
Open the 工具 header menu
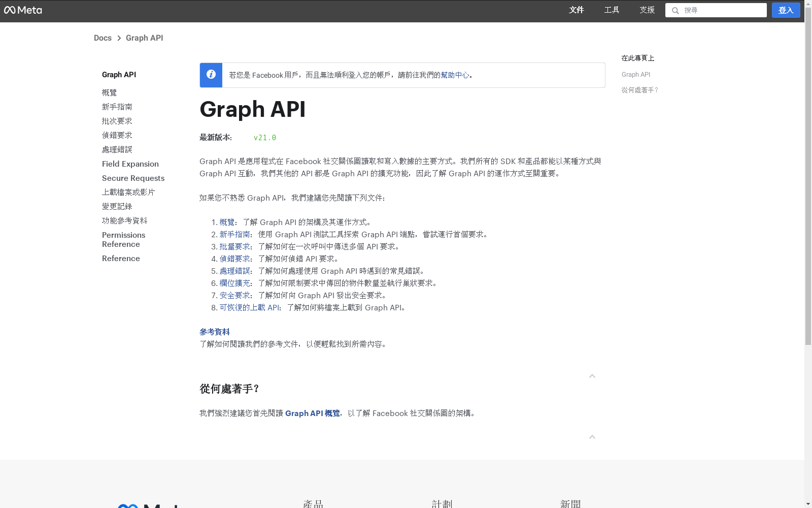(612, 10)
